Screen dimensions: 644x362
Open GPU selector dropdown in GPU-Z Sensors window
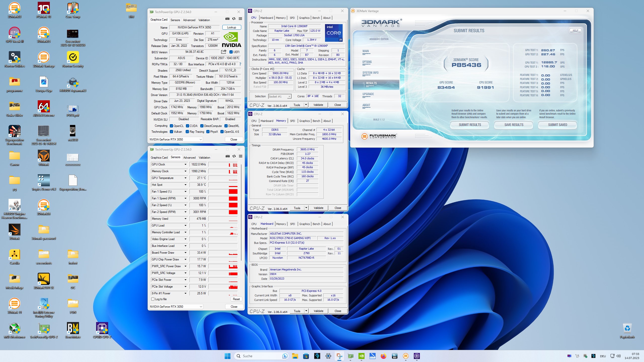pos(176,307)
